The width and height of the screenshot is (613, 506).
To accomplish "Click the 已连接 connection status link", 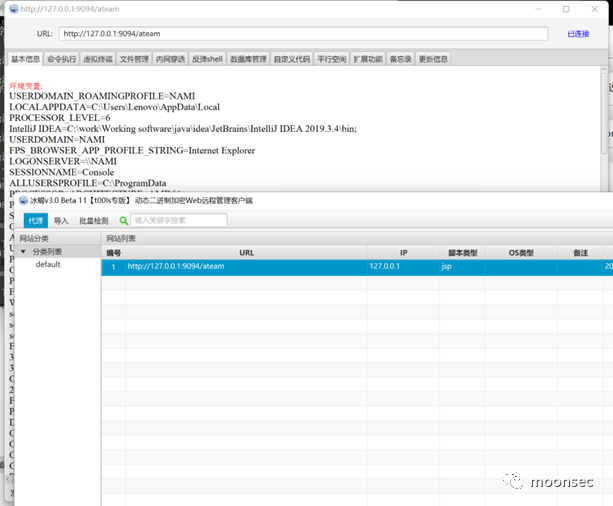I will [x=578, y=34].
